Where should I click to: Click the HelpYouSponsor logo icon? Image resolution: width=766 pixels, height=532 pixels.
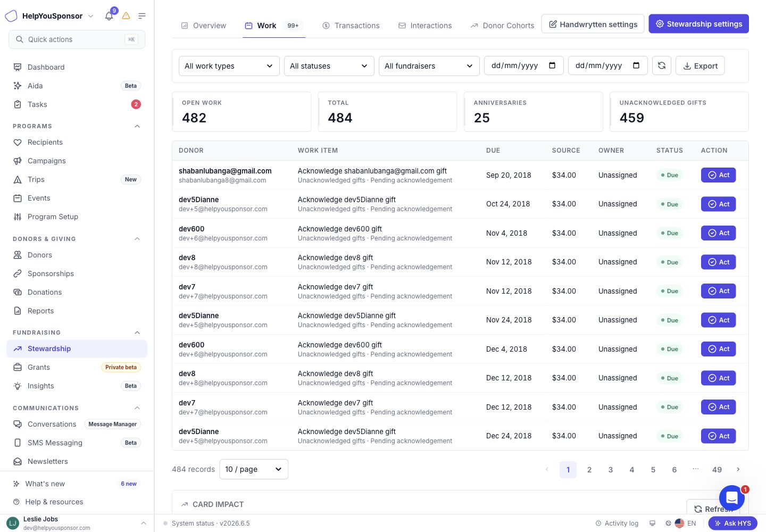point(11,16)
